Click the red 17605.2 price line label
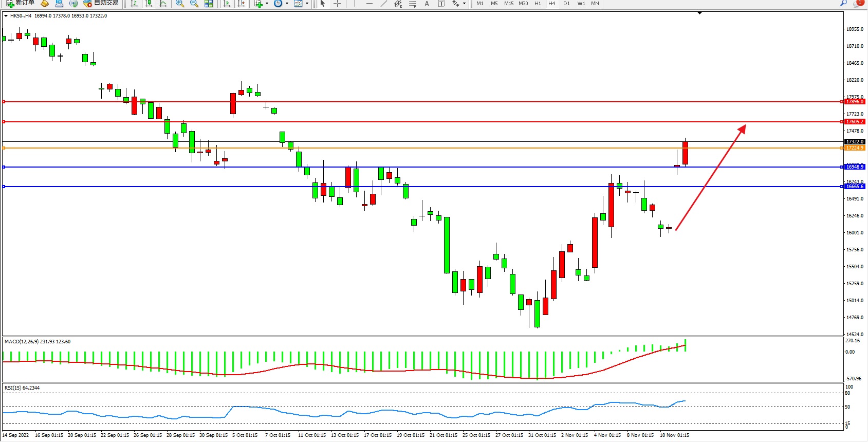Screen dimensions: 868x442 (x=855, y=122)
